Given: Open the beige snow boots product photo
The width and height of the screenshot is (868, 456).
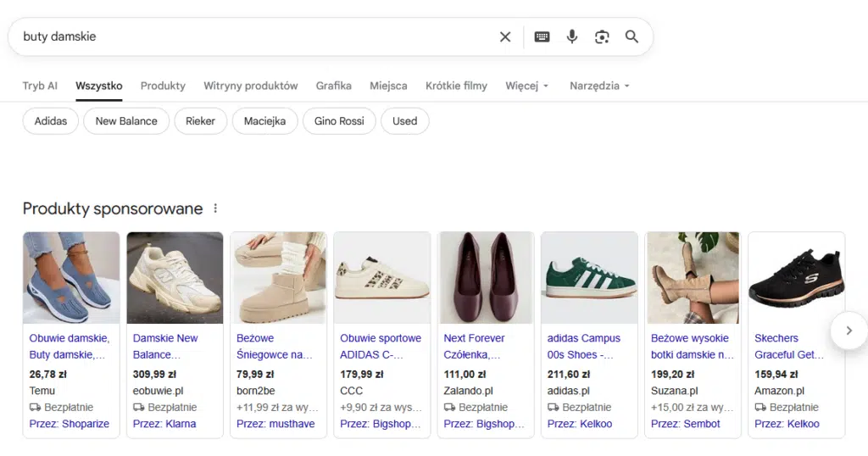Looking at the screenshot, I should [278, 278].
